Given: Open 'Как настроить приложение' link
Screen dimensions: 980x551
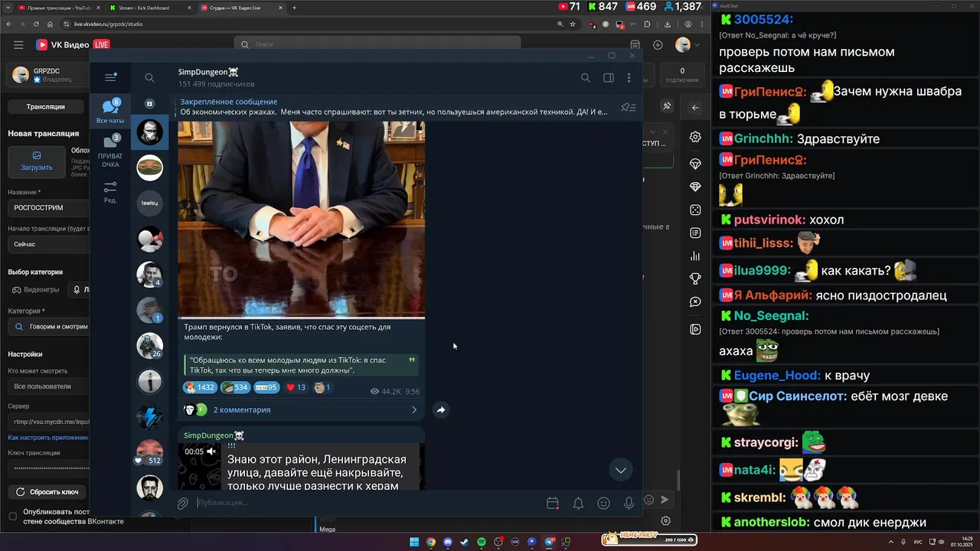Looking at the screenshot, I should point(48,437).
